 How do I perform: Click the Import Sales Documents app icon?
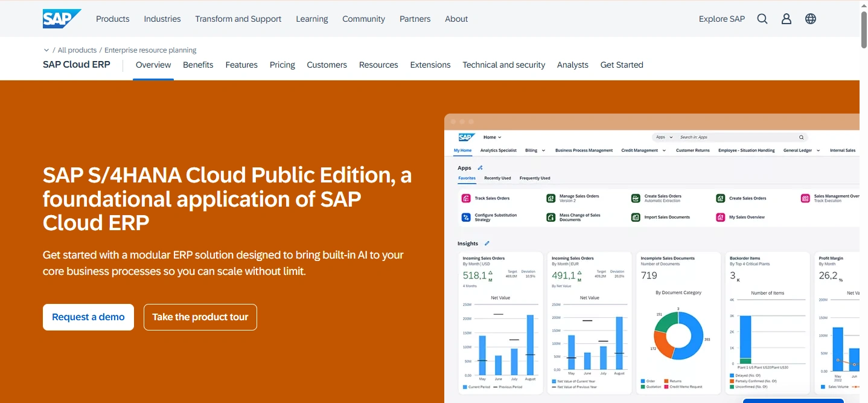pos(636,217)
